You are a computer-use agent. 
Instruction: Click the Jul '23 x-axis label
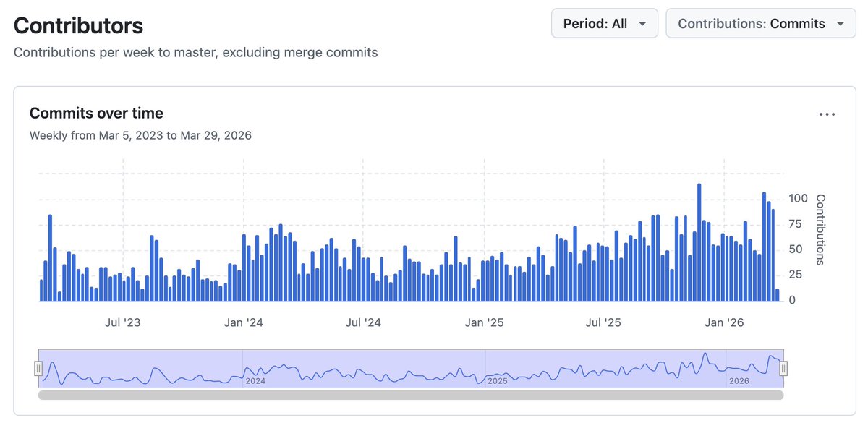123,322
